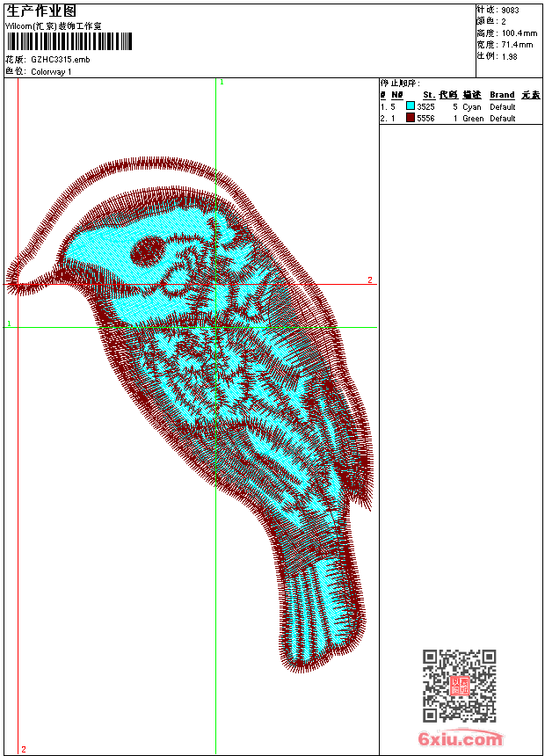
Task: Click the red marker 2 at right edge
Action: [370, 280]
